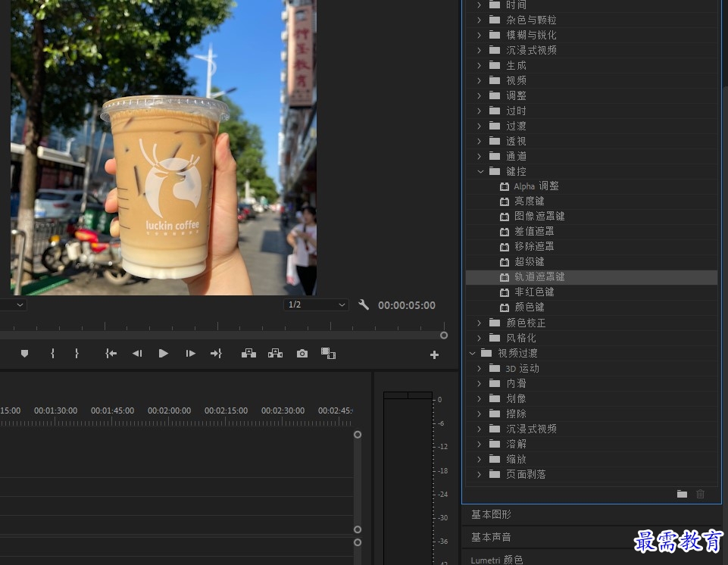Image resolution: width=728 pixels, height=565 pixels.
Task: Click the coffee cup video preview
Action: pyautogui.click(x=164, y=148)
